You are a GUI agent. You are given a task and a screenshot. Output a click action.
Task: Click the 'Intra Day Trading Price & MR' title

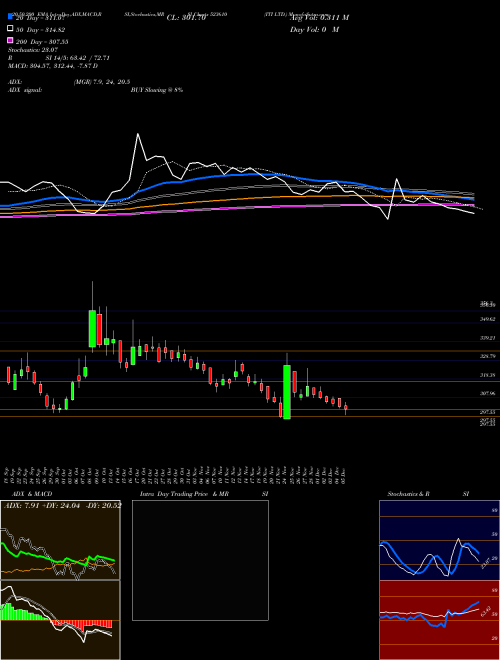(184, 494)
